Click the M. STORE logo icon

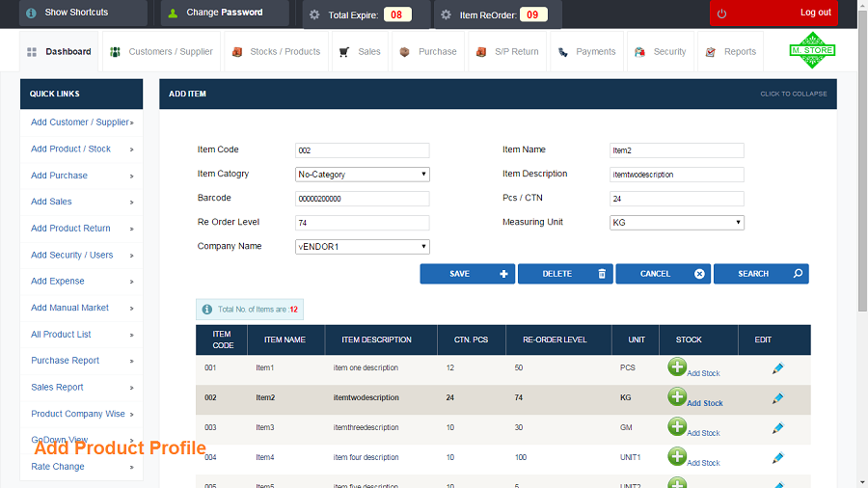coord(812,50)
